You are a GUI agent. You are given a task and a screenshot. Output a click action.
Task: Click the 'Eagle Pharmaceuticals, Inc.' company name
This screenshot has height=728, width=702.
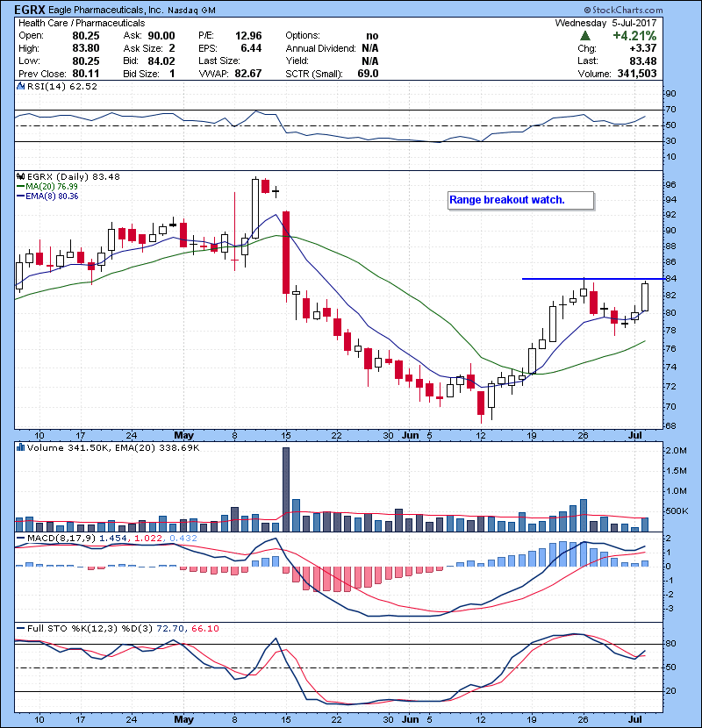106,10
